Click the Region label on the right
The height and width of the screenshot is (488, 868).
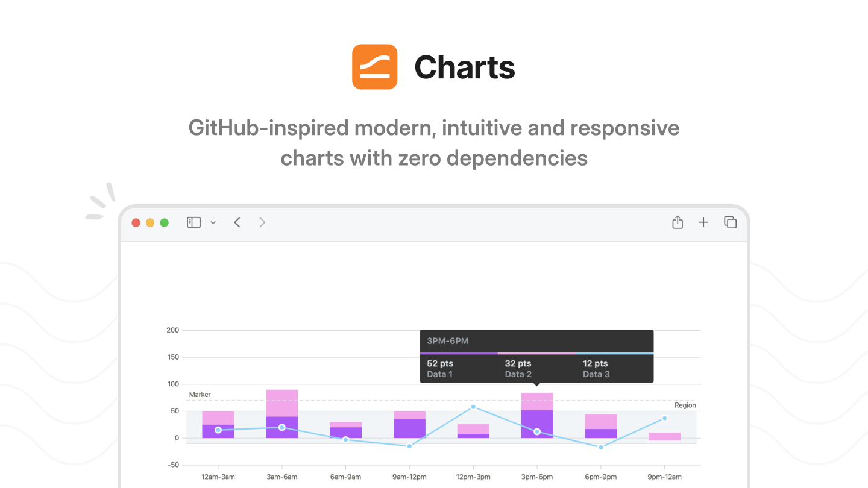[x=685, y=405]
